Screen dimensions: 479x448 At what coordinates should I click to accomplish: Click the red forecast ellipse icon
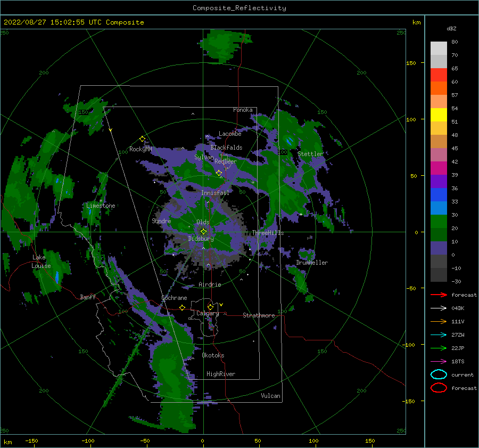coord(439,388)
